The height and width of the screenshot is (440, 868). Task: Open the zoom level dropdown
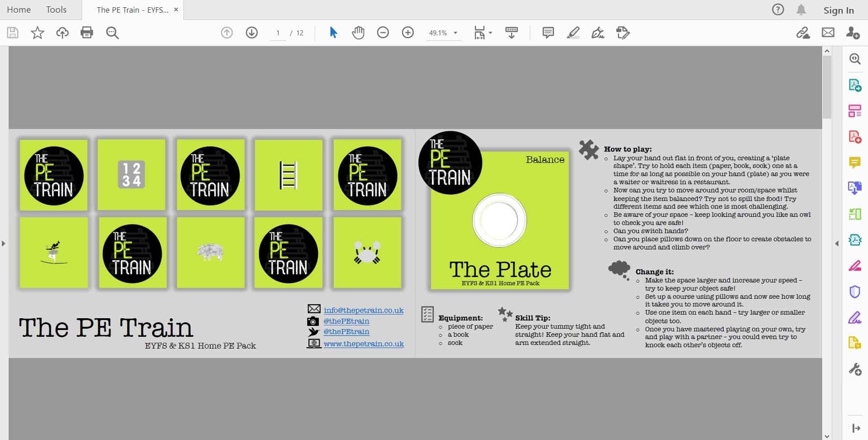tap(456, 33)
